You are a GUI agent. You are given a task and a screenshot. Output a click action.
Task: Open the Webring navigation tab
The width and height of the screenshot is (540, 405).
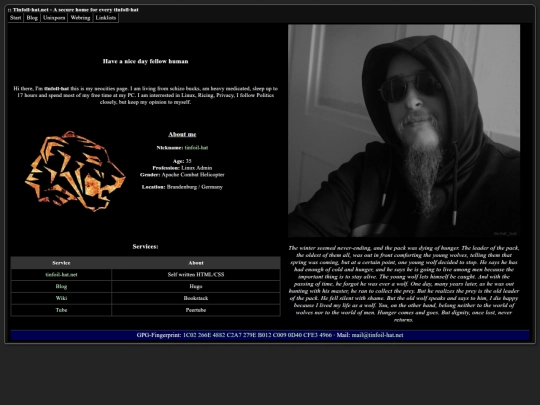pyautogui.click(x=80, y=18)
